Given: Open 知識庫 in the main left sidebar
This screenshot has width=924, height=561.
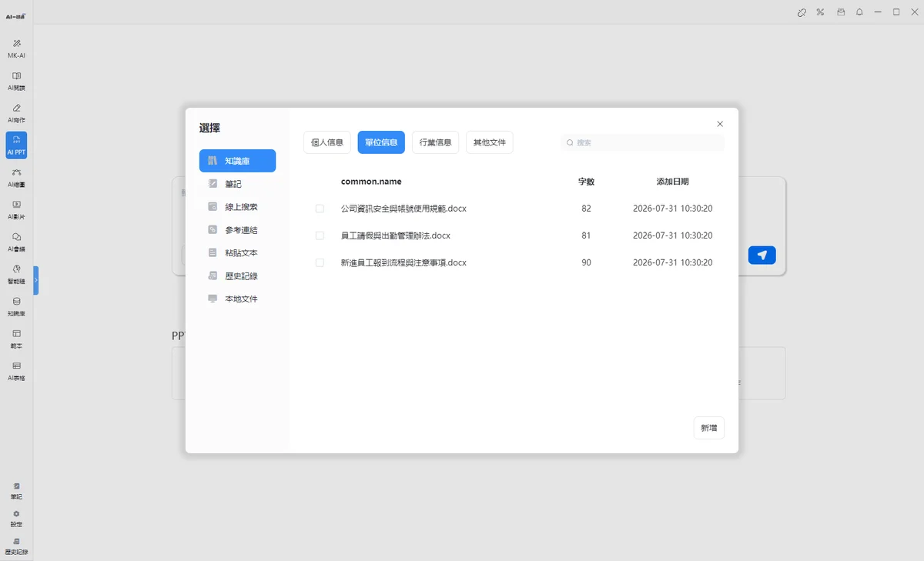Looking at the screenshot, I should [x=16, y=307].
